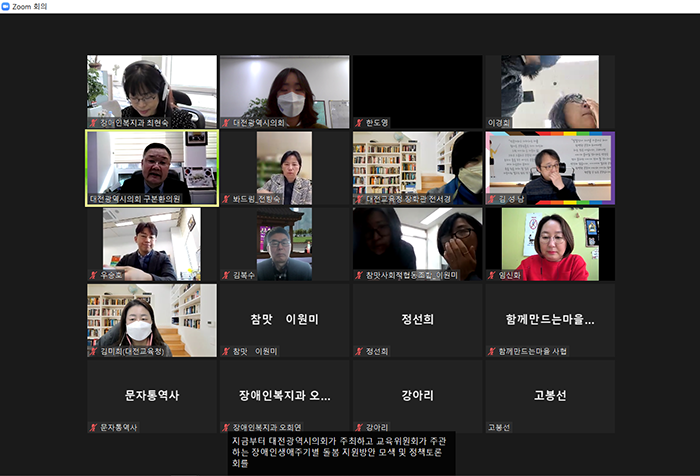Click muted mic icon on 정선희 tile
Viewport: 700px width, 476px height.
[359, 351]
